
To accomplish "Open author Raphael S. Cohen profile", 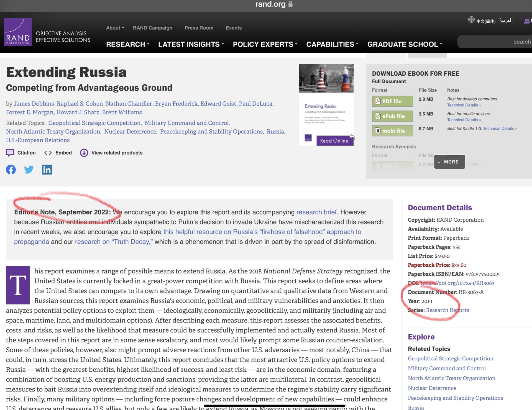I will tap(80, 104).
